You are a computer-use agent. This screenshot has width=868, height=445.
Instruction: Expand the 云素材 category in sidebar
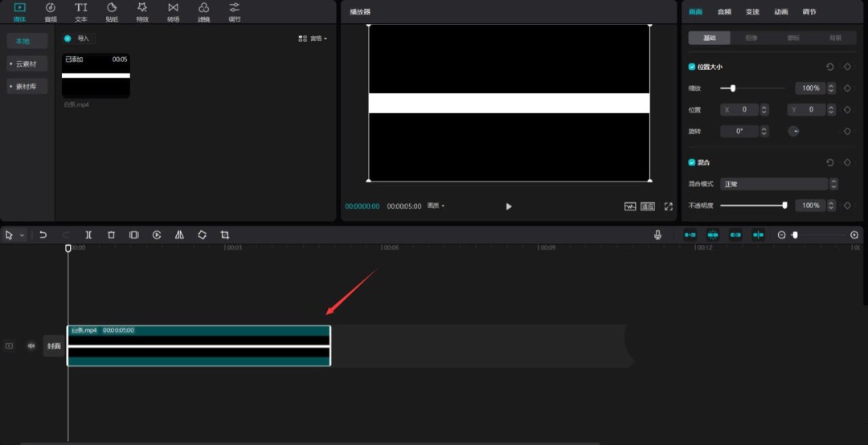pos(27,63)
